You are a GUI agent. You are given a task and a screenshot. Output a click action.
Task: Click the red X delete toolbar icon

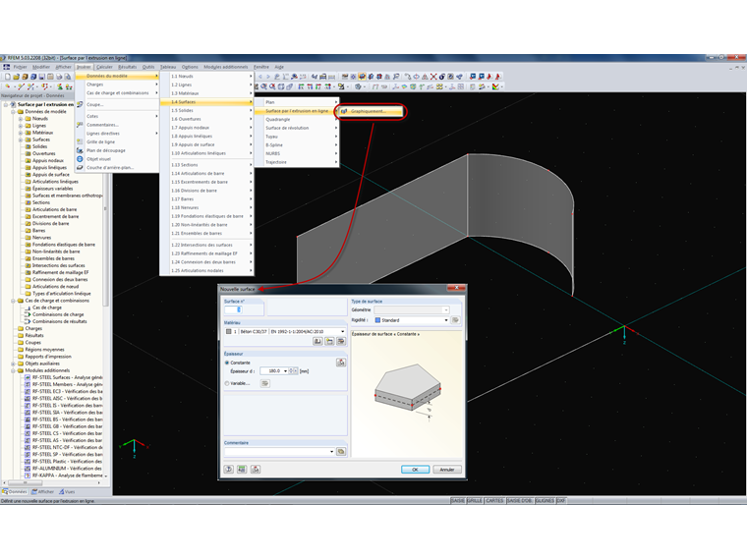point(433,77)
